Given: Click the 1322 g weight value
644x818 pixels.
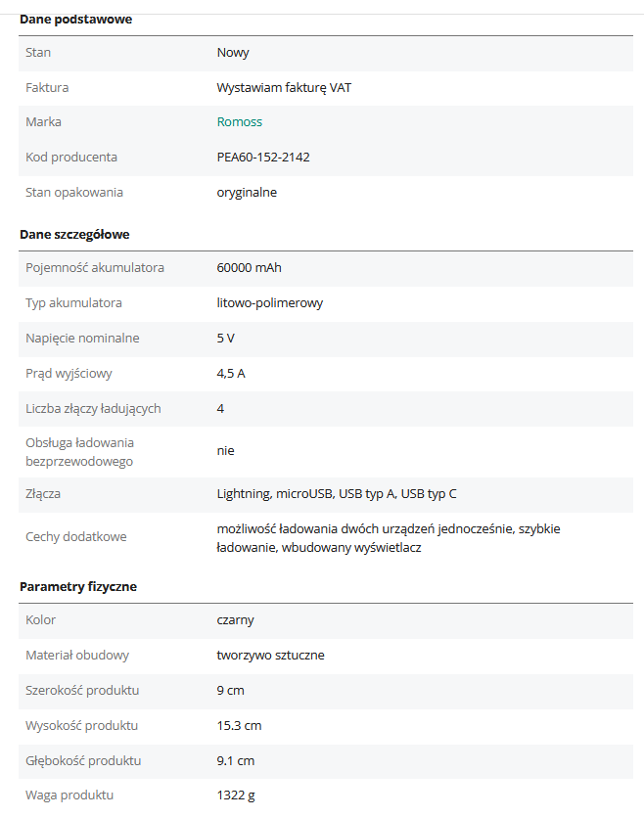Looking at the screenshot, I should [236, 795].
